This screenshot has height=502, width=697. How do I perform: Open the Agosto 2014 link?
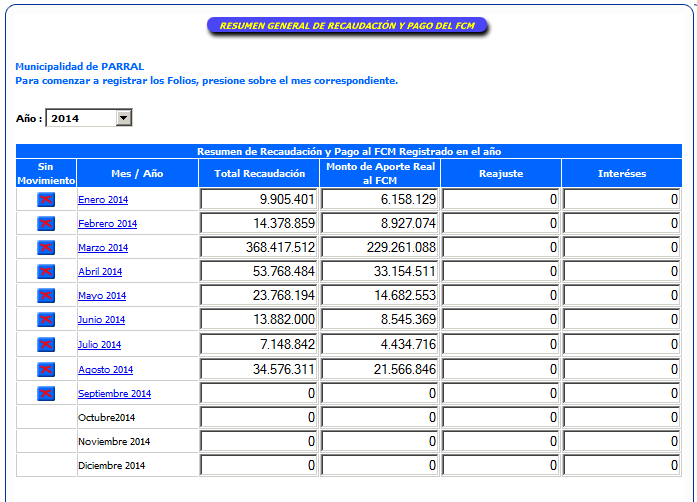coord(106,369)
